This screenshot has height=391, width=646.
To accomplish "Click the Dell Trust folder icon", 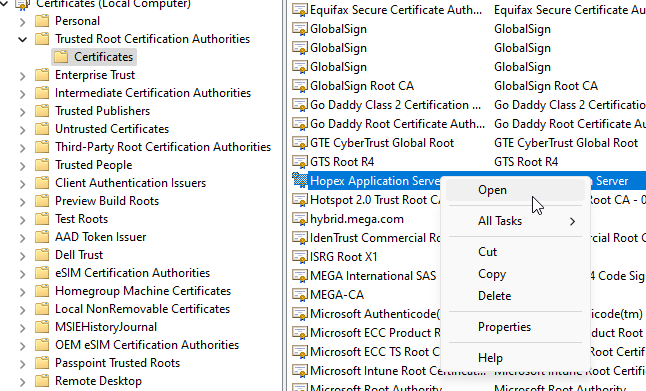I will (42, 255).
